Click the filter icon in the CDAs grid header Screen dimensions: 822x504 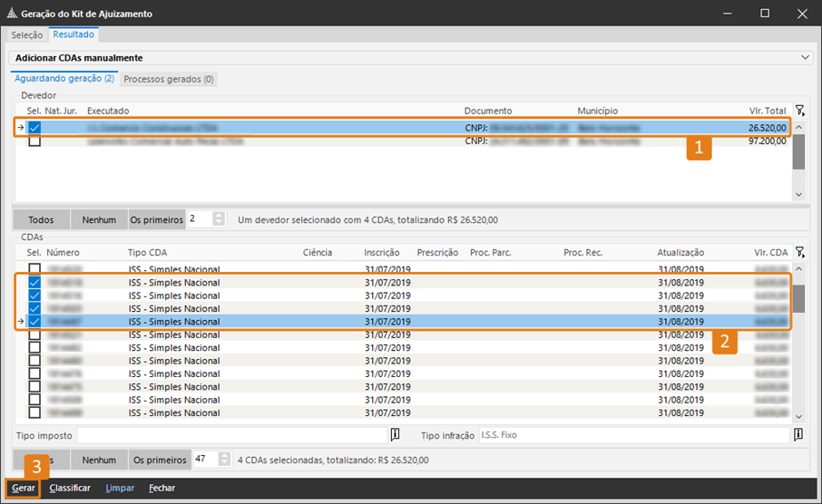(x=799, y=252)
